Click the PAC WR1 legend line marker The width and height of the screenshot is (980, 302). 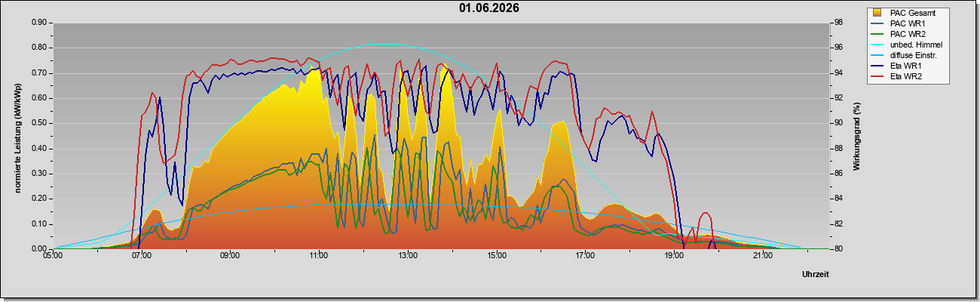click(877, 23)
